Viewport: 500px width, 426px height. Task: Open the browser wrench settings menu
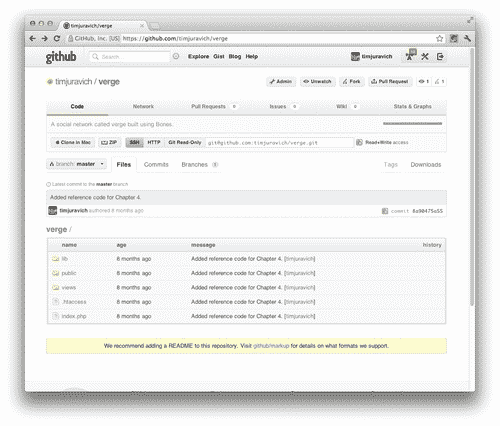coord(467,38)
